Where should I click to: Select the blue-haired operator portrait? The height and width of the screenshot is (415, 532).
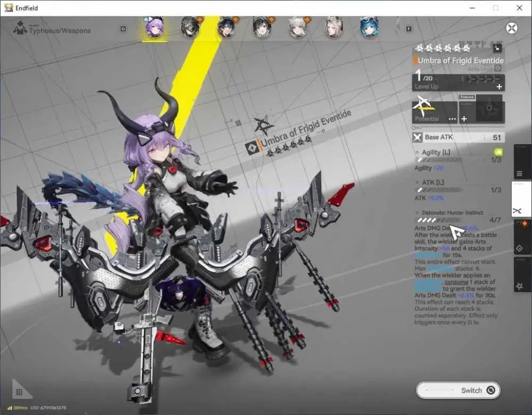click(370, 27)
